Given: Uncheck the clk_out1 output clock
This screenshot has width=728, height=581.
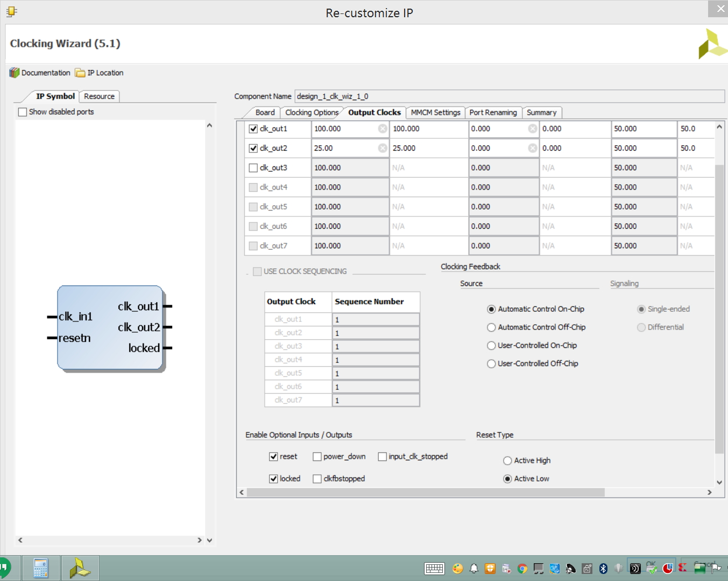Looking at the screenshot, I should coord(253,129).
